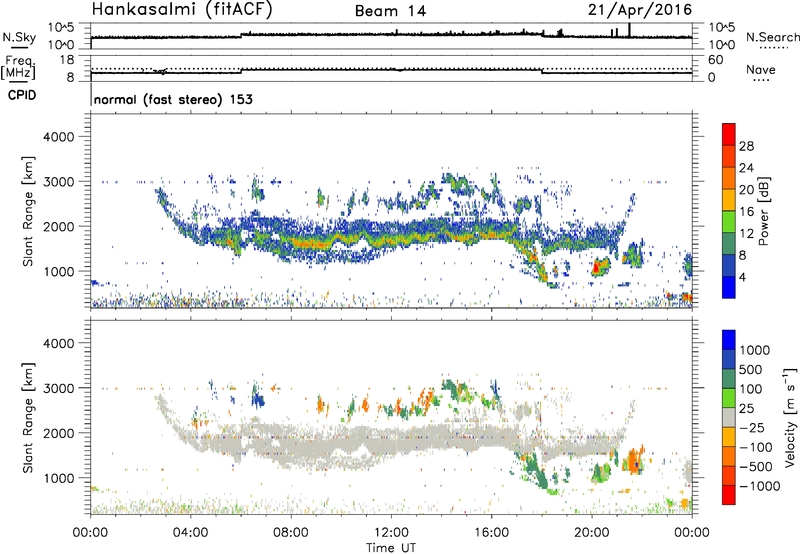800x554 pixels.
Task: Click '2000' on the Velocity panel range axis
Action: click(x=58, y=433)
